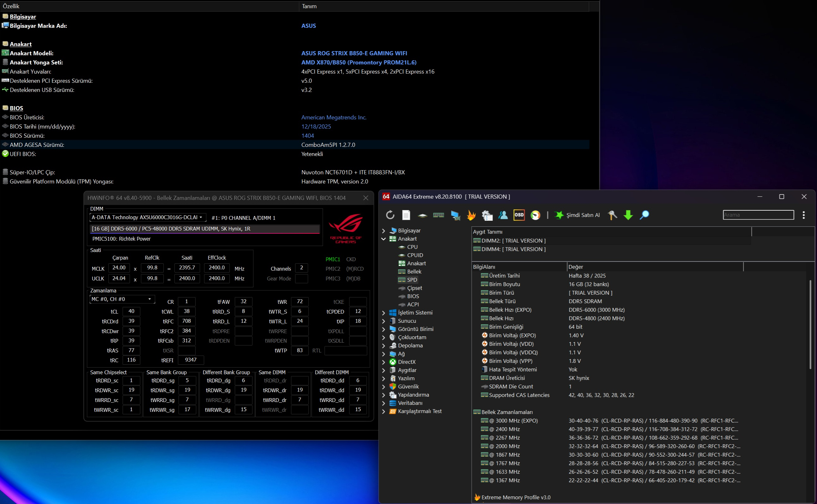Click the blue users icon in AIDA64 toolbar
Image resolution: width=817 pixels, height=504 pixels.
[503, 215]
